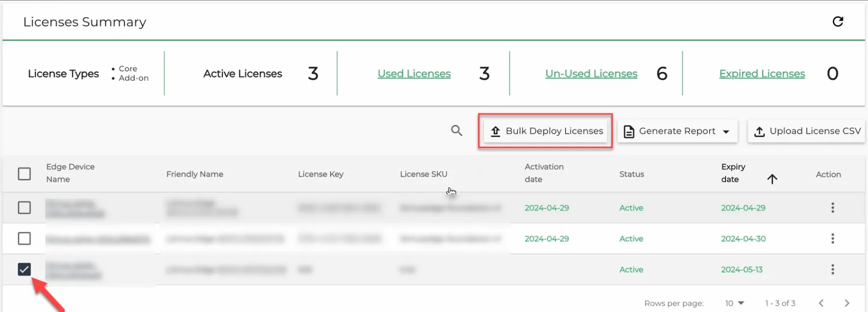Open the license search magnifier
868x312 pixels.
456,131
